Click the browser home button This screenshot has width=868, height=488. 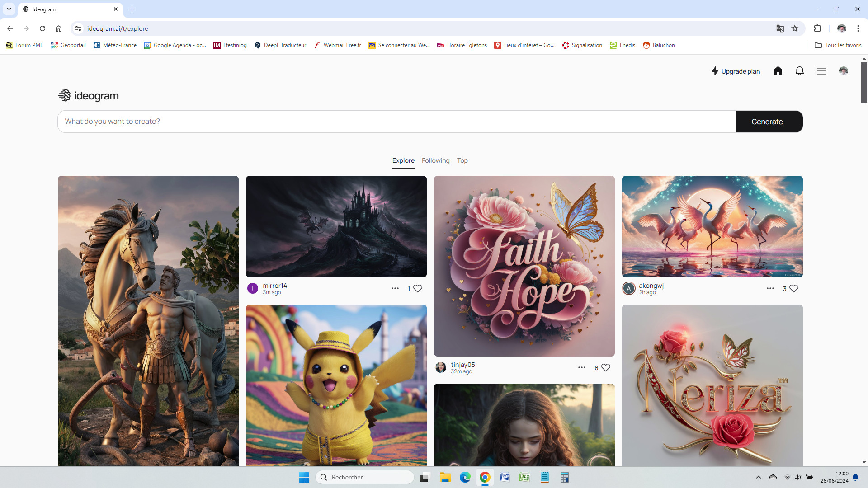coord(59,28)
